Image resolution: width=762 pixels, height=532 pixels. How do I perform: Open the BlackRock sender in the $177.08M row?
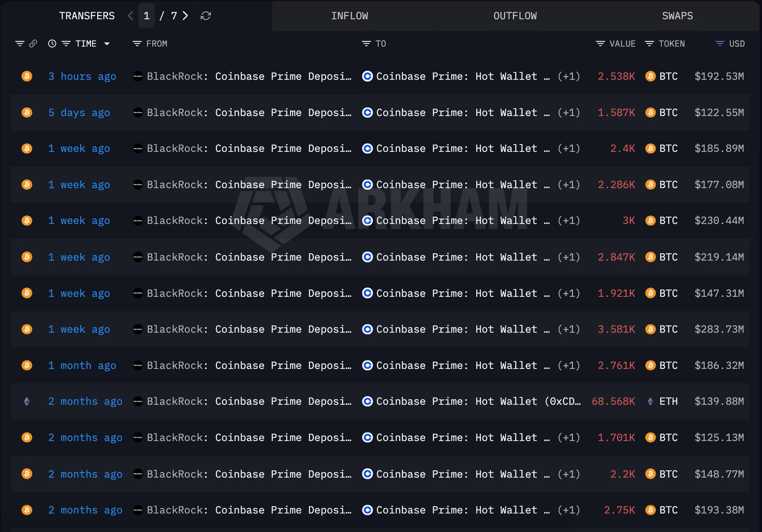(x=249, y=185)
